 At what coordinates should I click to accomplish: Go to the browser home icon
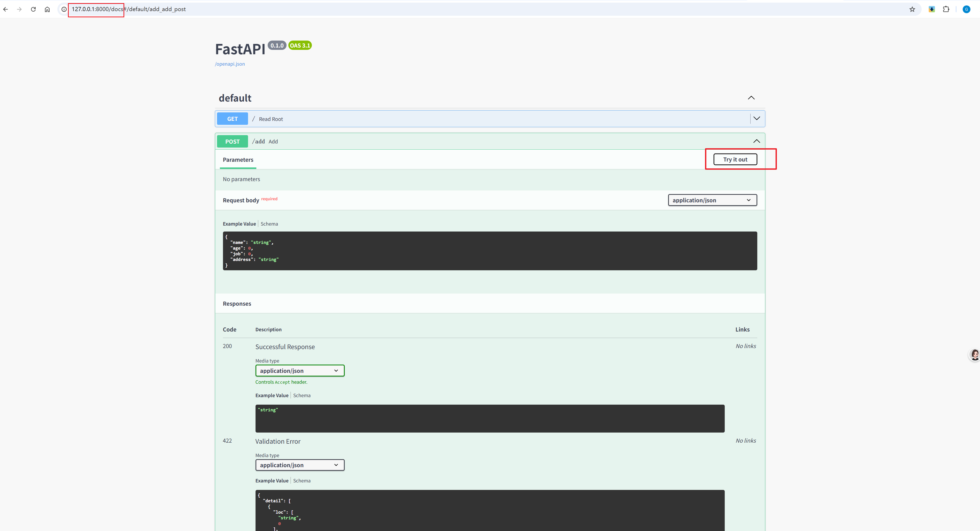pos(47,9)
